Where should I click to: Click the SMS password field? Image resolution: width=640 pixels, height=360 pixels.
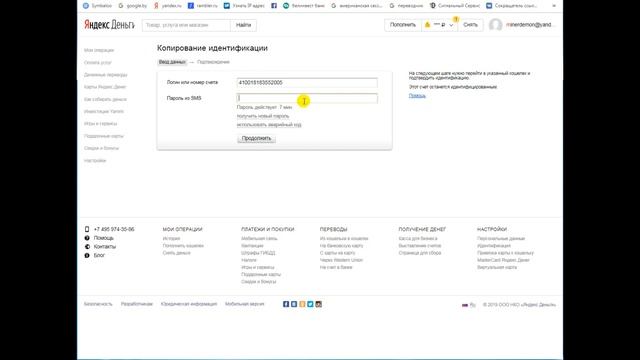tap(307, 98)
